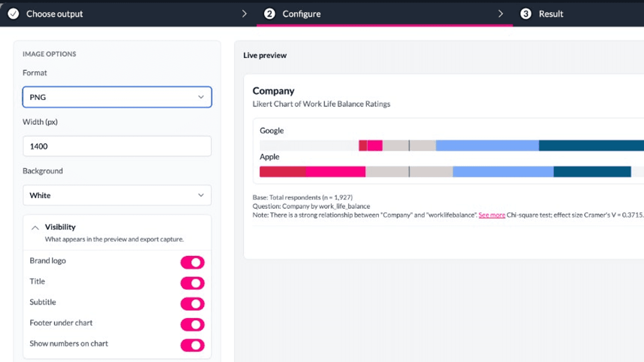Click the Question: Company by work_life_balance line
Image resolution: width=644 pixels, height=362 pixels.
click(x=311, y=206)
